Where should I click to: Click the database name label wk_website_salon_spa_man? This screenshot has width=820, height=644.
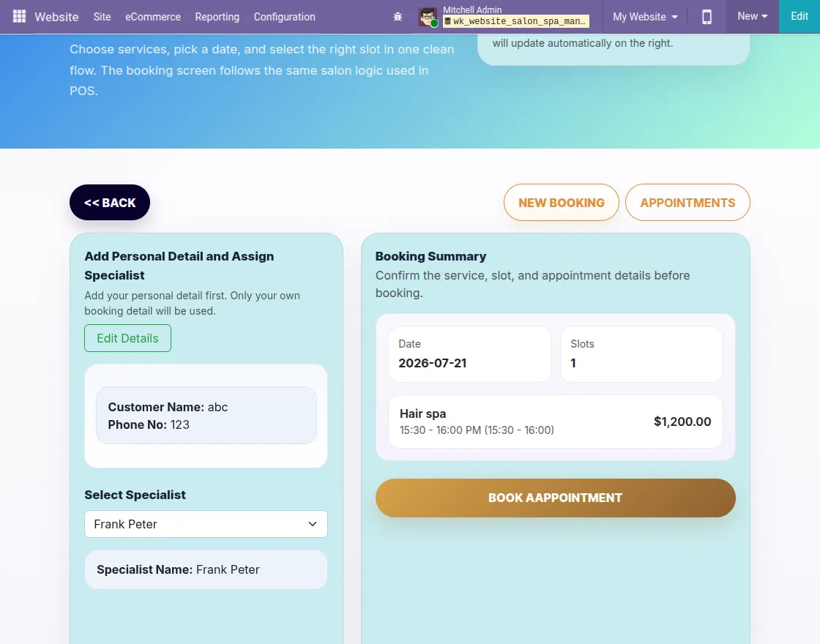click(x=516, y=21)
